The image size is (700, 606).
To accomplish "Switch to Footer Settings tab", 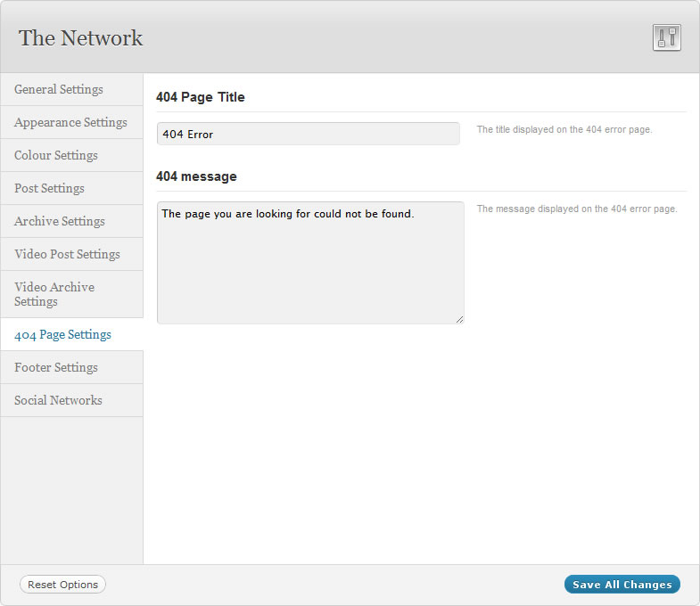I will click(x=56, y=367).
